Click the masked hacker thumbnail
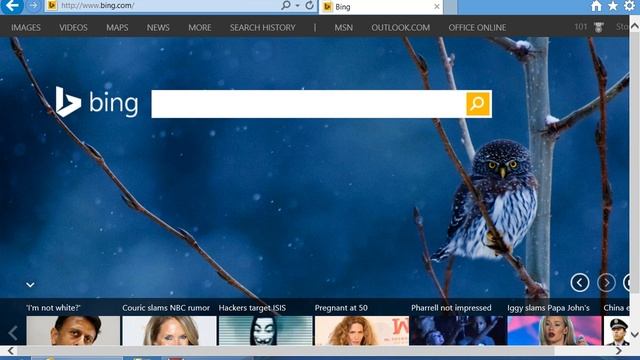Viewport: 640px width, 360px height. [266, 331]
